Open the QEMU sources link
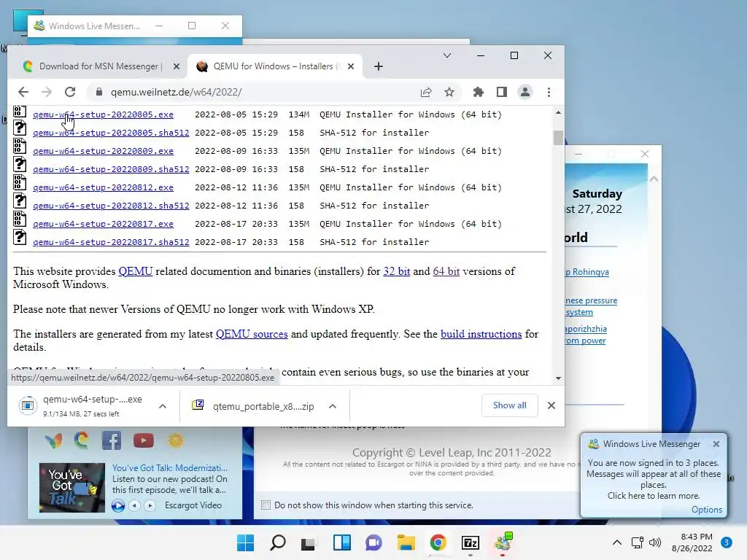This screenshot has width=747, height=560. [252, 334]
